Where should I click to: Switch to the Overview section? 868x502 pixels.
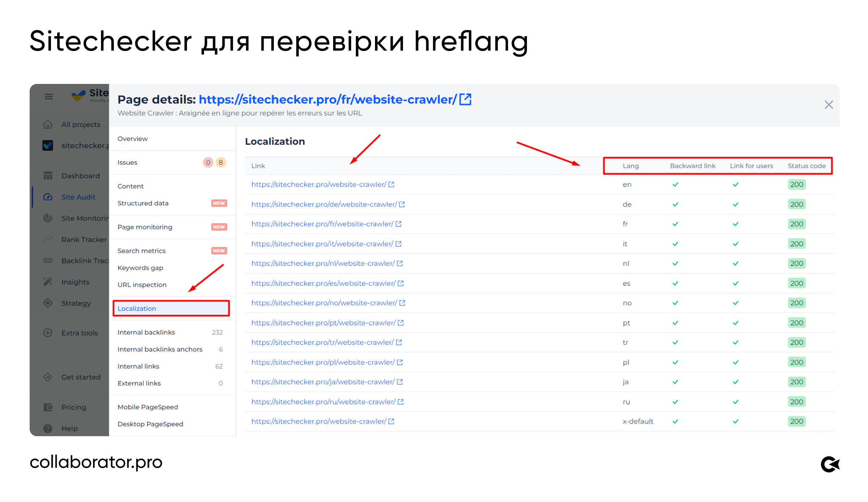(x=132, y=139)
